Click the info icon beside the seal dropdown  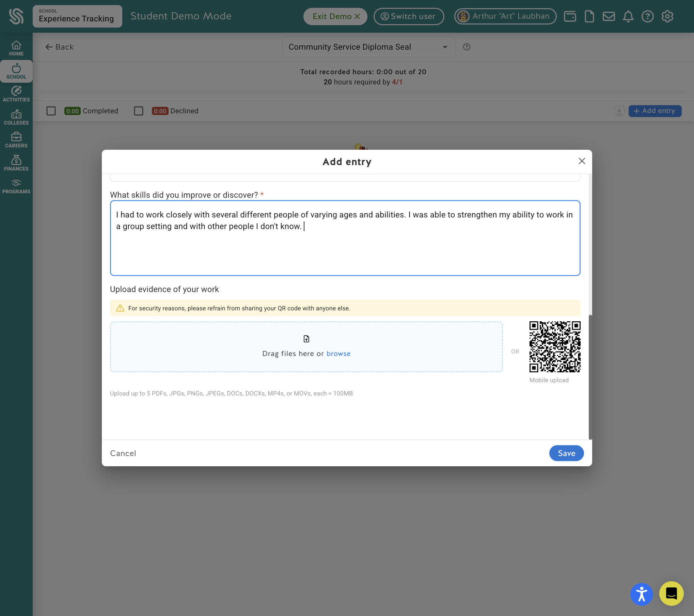[x=467, y=47]
